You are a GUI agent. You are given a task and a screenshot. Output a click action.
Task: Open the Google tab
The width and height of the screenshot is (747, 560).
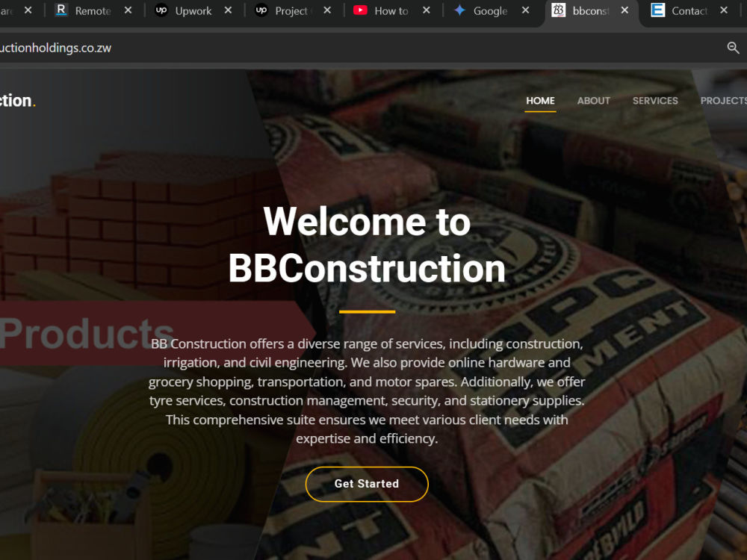pyautogui.click(x=490, y=10)
